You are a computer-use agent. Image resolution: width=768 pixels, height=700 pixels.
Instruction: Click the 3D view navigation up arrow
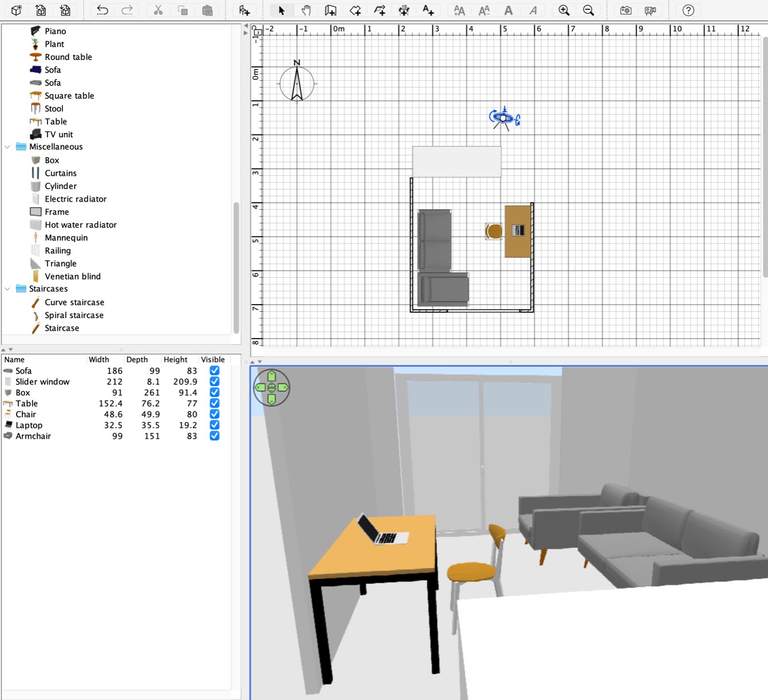pyautogui.click(x=271, y=376)
